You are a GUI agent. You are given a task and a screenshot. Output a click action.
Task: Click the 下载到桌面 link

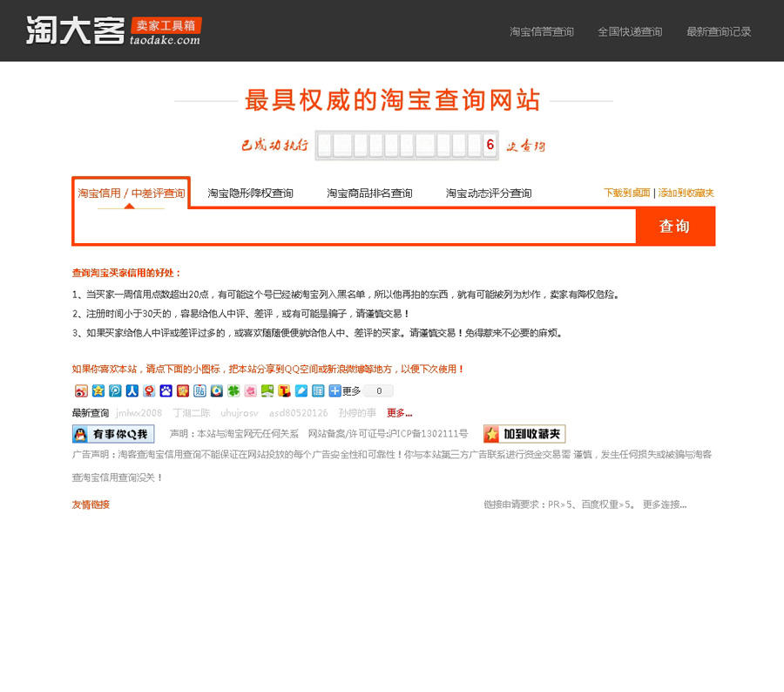click(627, 193)
